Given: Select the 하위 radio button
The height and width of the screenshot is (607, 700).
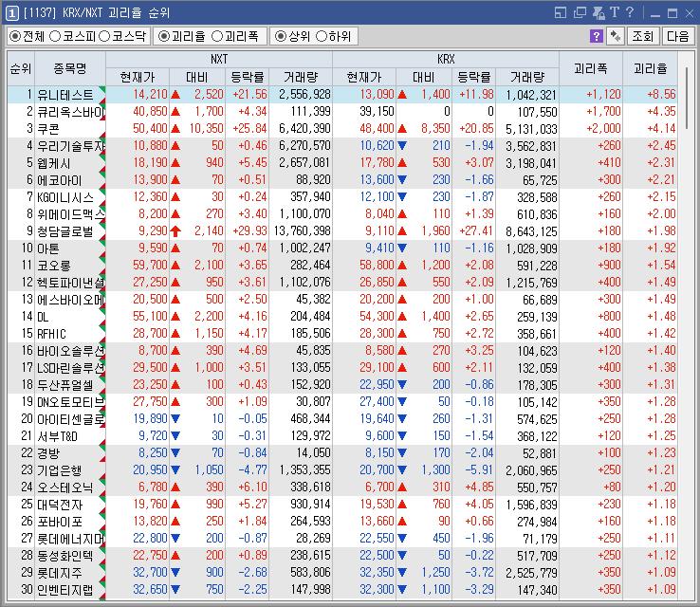Looking at the screenshot, I should tap(321, 36).
